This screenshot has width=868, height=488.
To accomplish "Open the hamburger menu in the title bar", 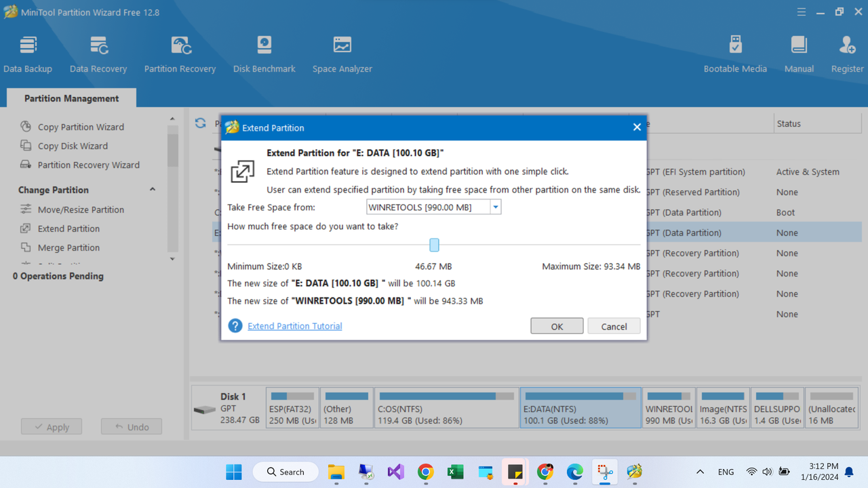I will point(802,12).
